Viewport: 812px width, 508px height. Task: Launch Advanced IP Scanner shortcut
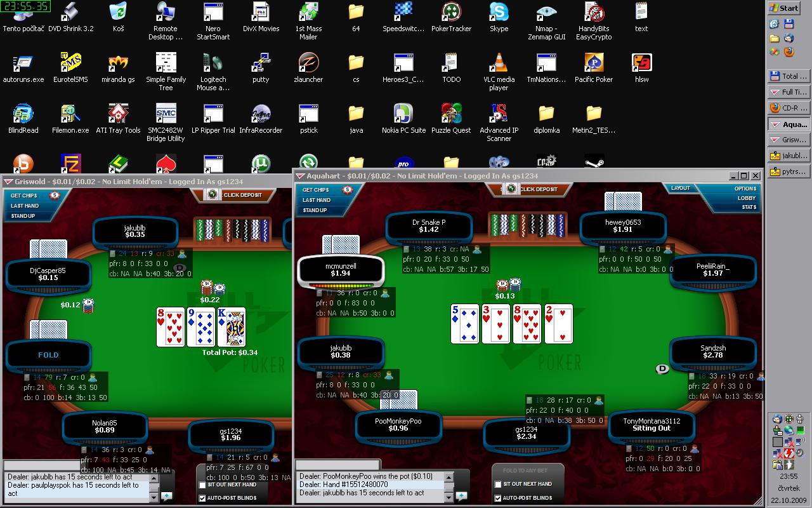(499, 123)
